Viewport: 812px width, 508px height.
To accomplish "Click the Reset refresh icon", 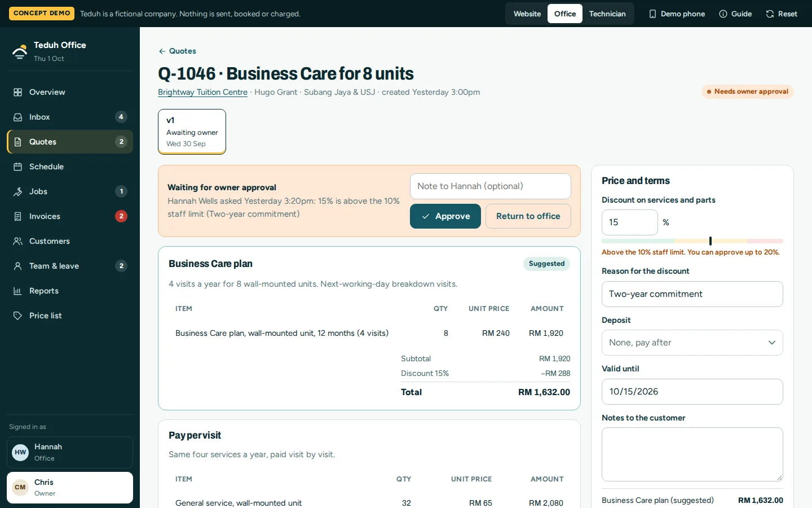I will (770, 14).
